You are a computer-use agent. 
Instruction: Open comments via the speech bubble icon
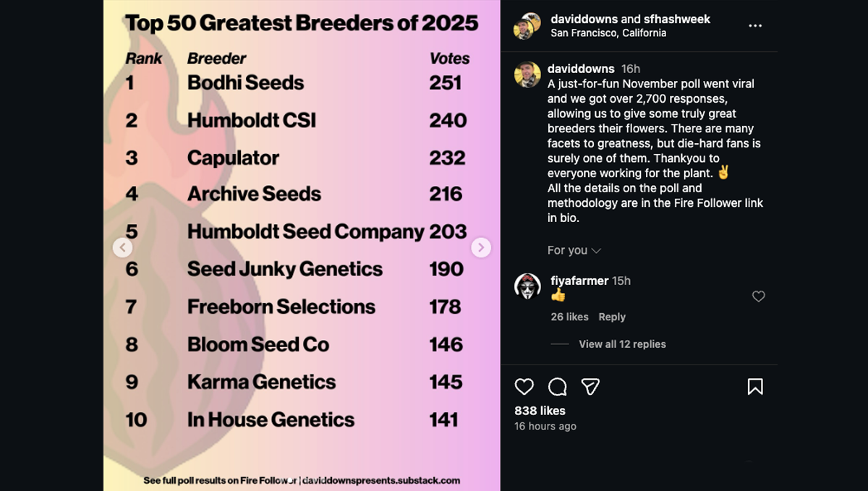(x=557, y=387)
